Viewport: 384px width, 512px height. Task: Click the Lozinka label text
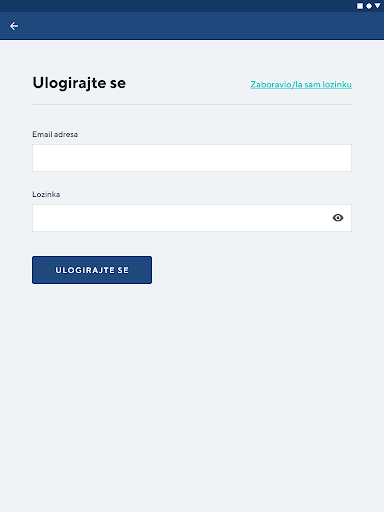click(46, 194)
